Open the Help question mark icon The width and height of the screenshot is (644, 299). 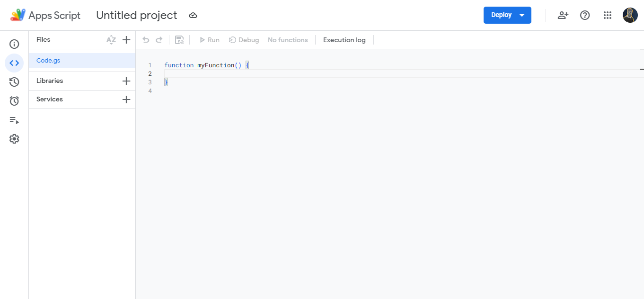click(x=585, y=15)
